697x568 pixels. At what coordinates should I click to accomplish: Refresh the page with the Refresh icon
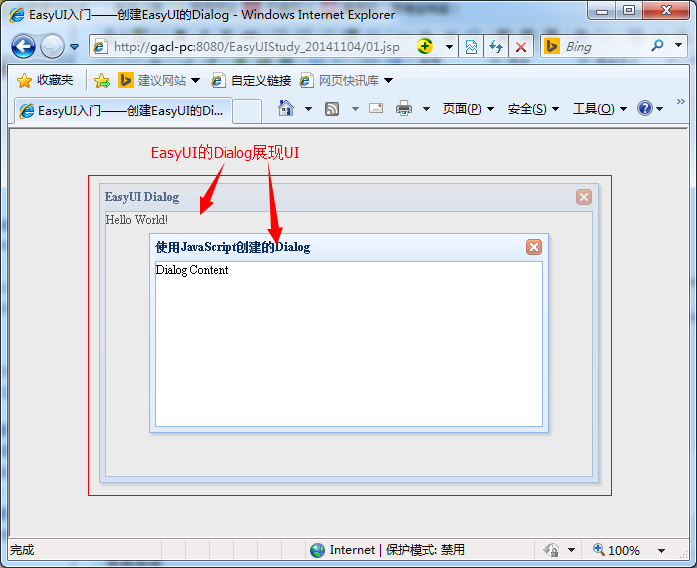point(496,47)
